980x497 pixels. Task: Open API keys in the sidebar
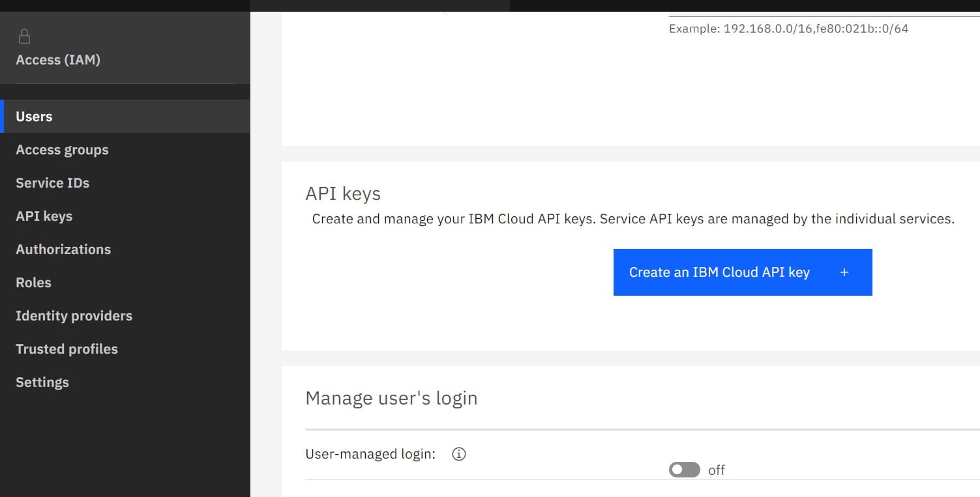pos(125,216)
